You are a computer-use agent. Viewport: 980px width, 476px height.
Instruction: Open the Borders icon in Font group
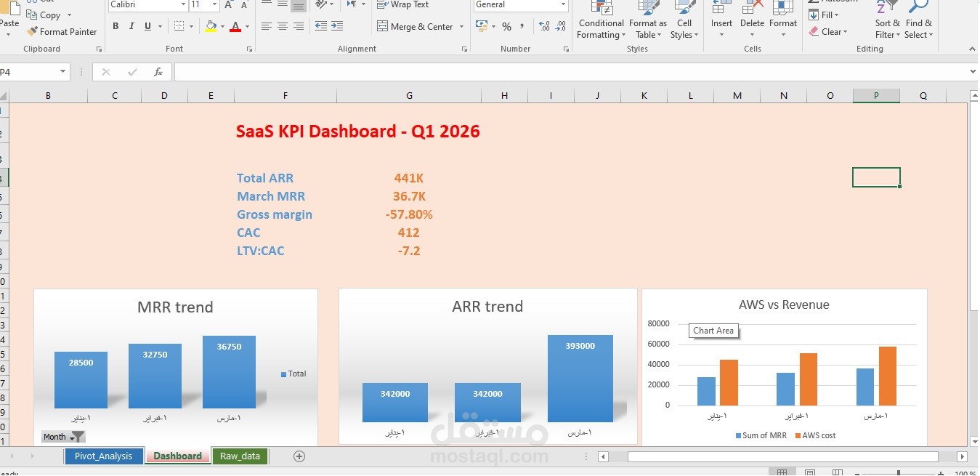[x=179, y=26]
